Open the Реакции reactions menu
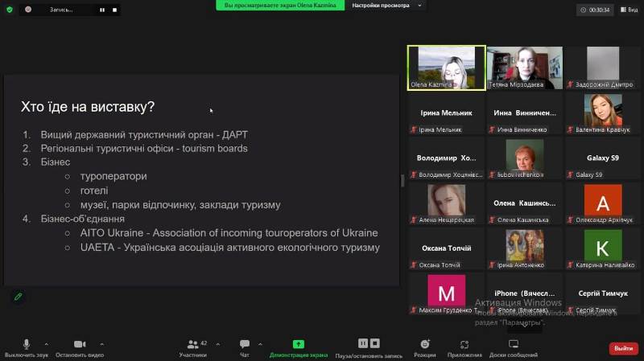This screenshot has width=644, height=361. (x=425, y=348)
